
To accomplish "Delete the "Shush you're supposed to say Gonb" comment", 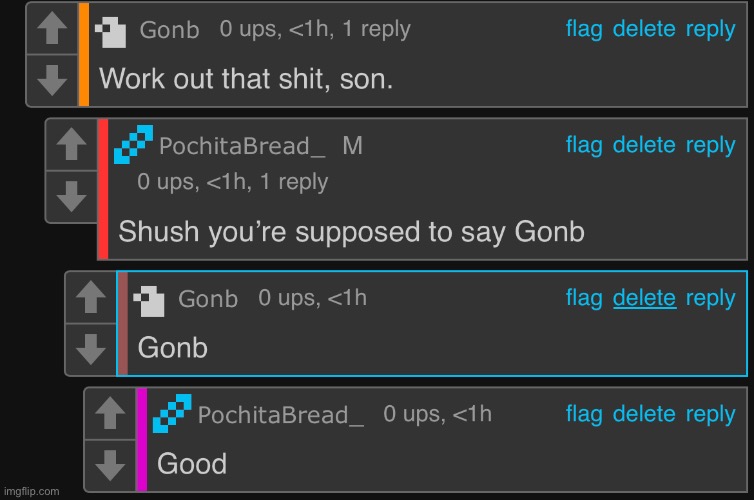I will click(644, 145).
